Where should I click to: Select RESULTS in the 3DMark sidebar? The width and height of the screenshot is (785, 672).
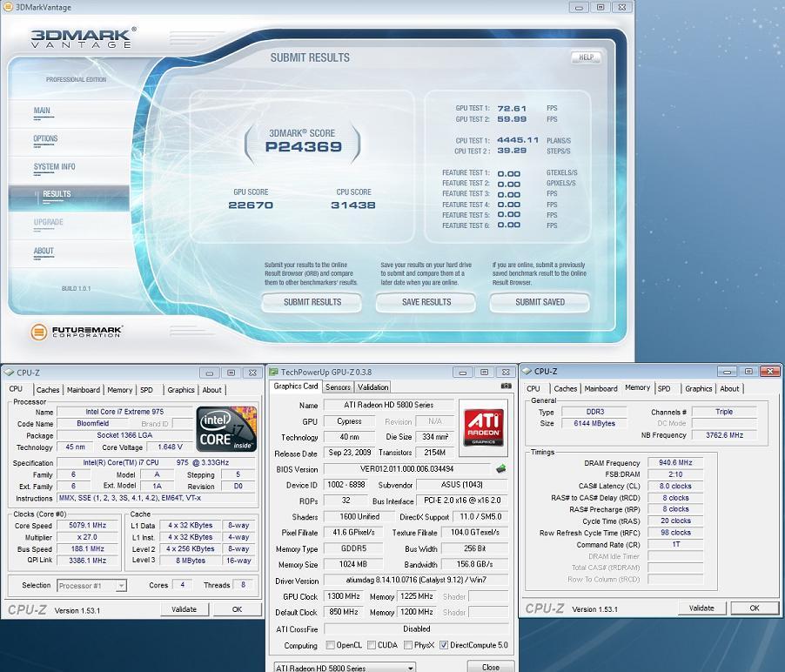point(69,197)
